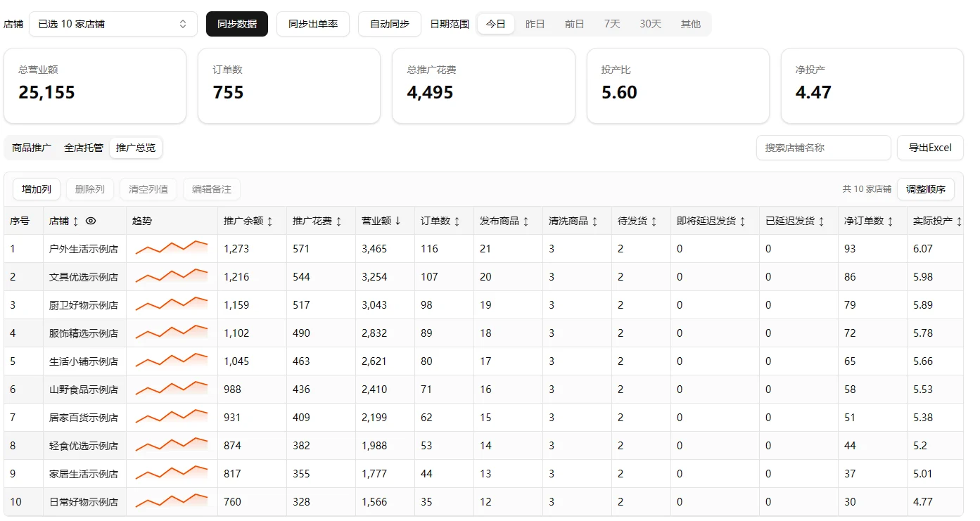Focus the 搜索店铺名称 search field
Screen dimensions: 980x521
coord(824,148)
